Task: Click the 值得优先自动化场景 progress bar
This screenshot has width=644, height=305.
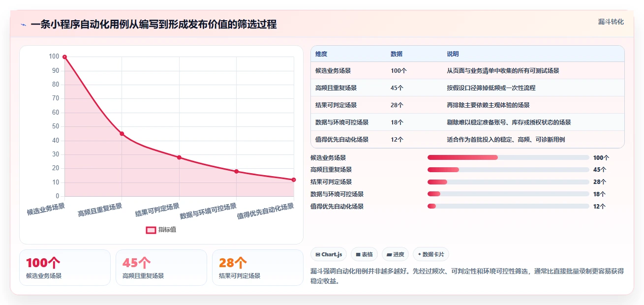Action: tap(508, 207)
